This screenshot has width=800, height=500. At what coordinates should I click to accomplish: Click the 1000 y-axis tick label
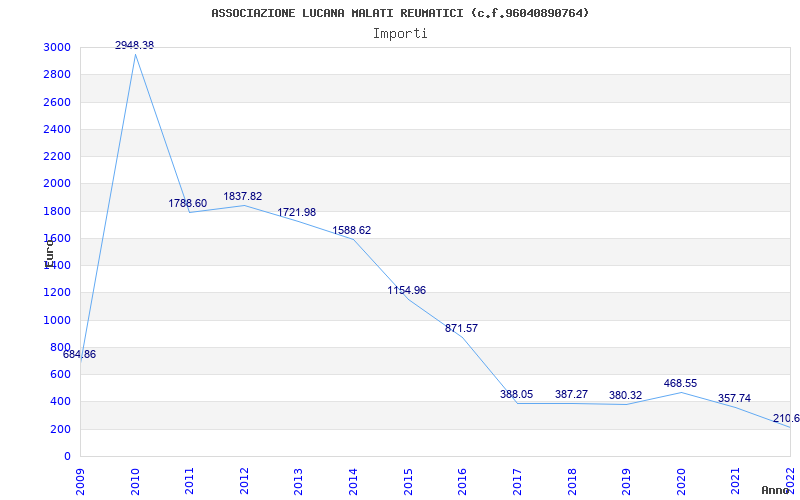(x=57, y=320)
